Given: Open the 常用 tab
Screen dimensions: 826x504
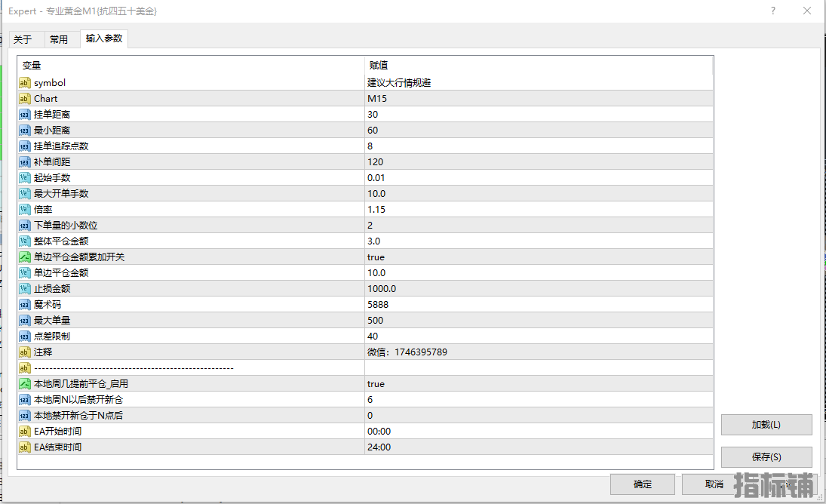Looking at the screenshot, I should click(59, 39).
